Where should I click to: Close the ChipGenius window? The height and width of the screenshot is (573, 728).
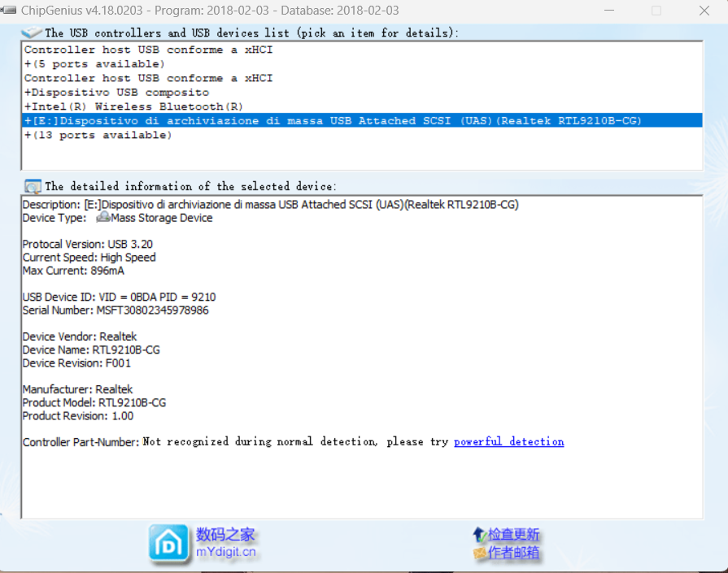[704, 11]
